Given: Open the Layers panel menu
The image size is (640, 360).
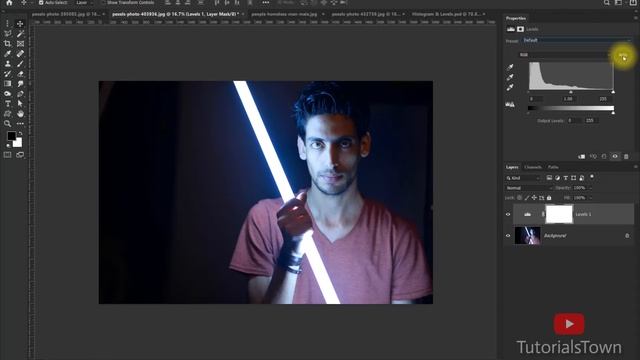Looking at the screenshot, I should (x=636, y=167).
